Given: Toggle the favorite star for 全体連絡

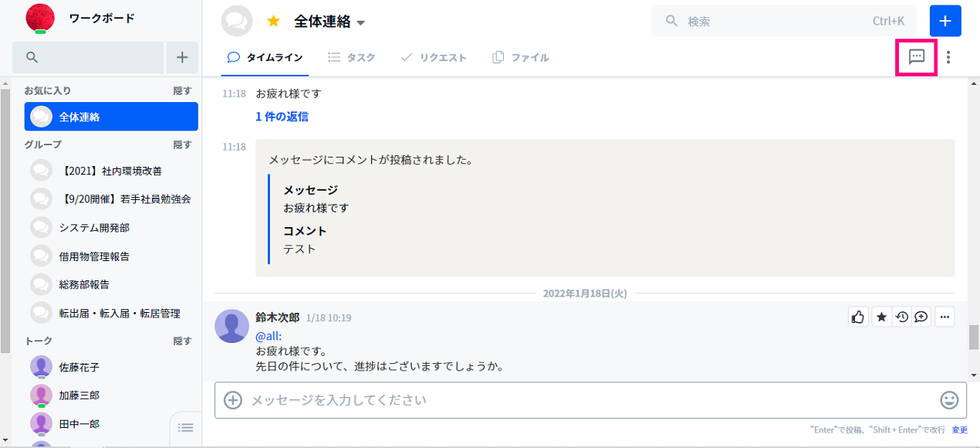Looking at the screenshot, I should coord(273,22).
